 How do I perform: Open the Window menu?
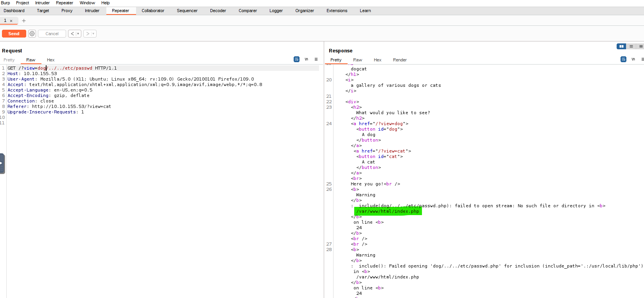87,3
